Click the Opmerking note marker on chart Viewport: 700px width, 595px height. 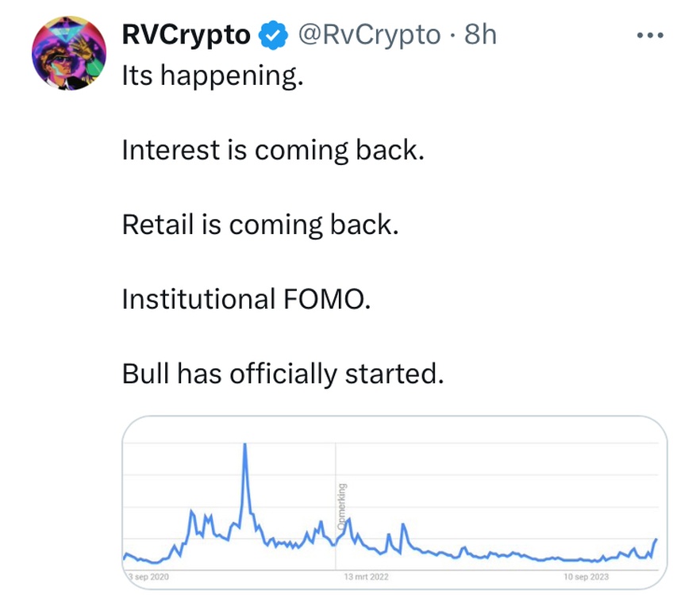341,507
